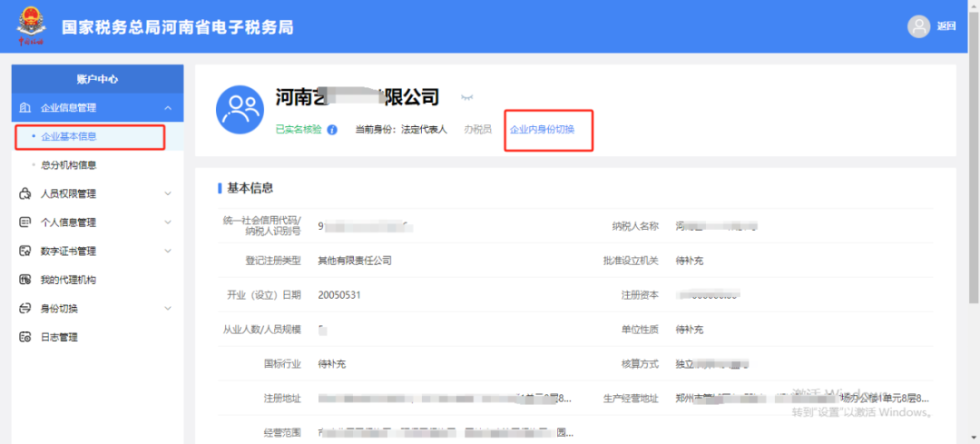Click 待补充 beside 单位性质
The width and height of the screenshot is (980, 444).
(690, 330)
